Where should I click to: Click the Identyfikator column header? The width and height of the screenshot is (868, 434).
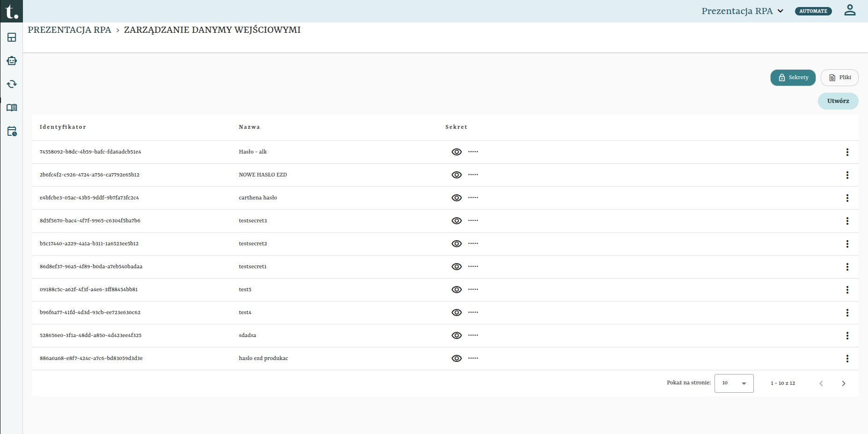click(63, 127)
